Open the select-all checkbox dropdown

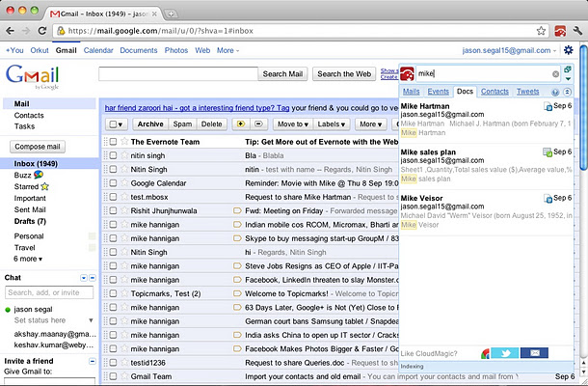click(117, 124)
